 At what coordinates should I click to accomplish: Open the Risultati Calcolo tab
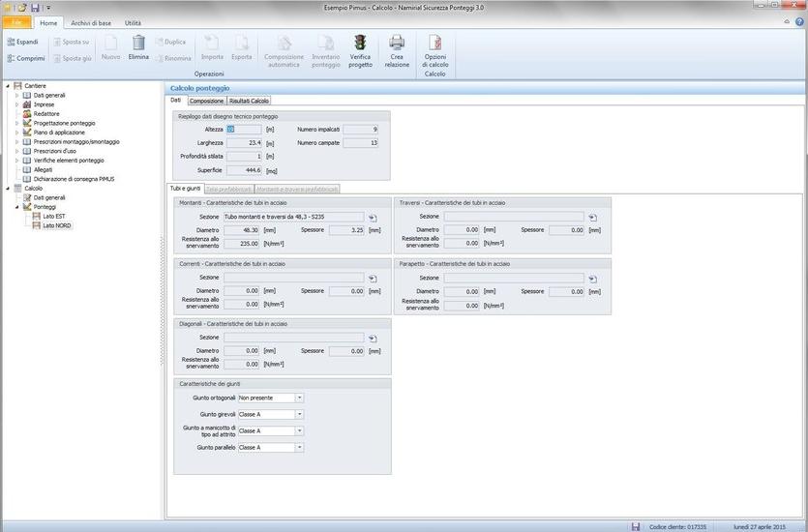(x=249, y=101)
